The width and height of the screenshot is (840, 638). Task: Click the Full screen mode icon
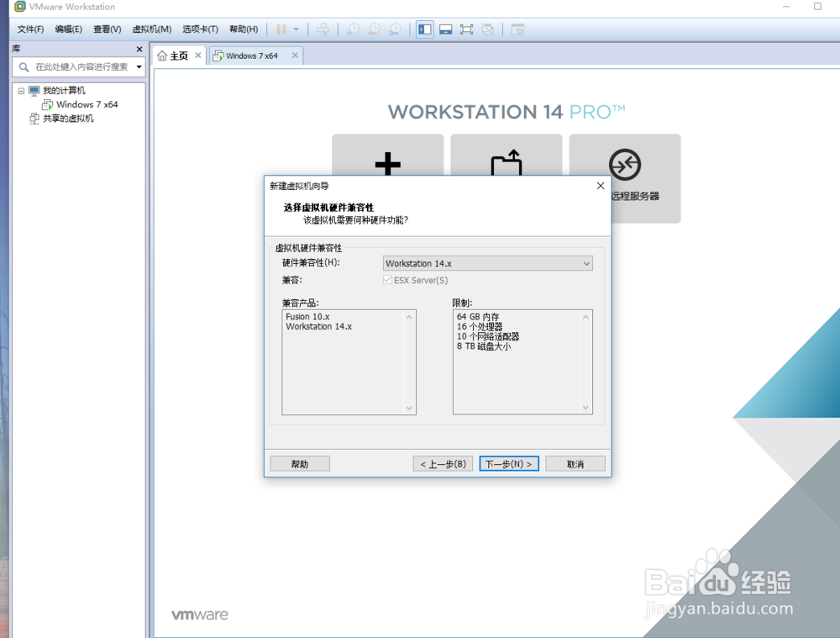click(x=466, y=29)
